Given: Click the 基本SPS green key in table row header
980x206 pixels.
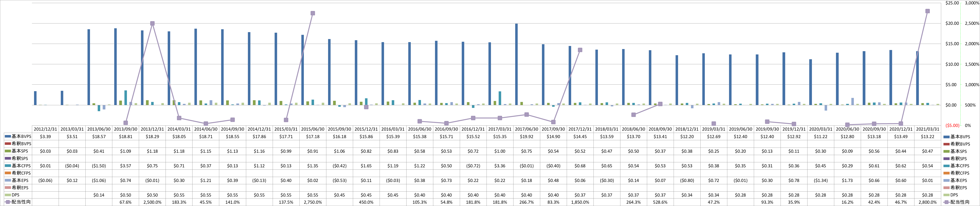Looking at the screenshot, I should tap(8, 151).
